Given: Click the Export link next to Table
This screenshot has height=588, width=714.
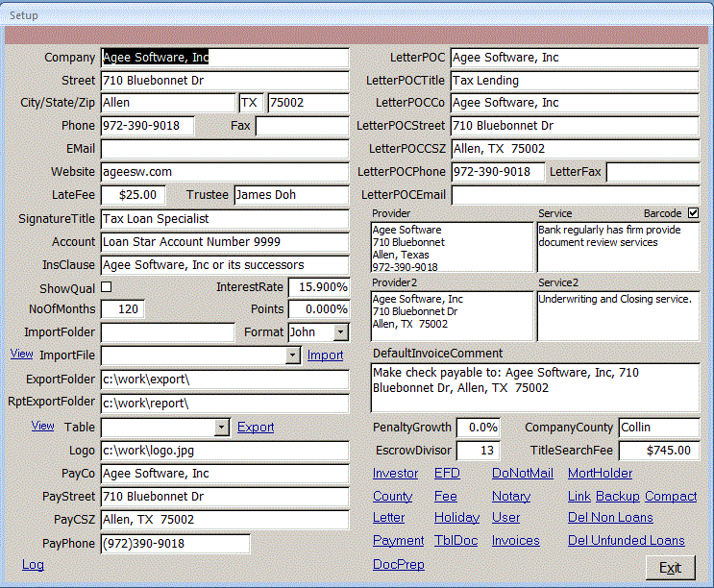Looking at the screenshot, I should pos(256,428).
